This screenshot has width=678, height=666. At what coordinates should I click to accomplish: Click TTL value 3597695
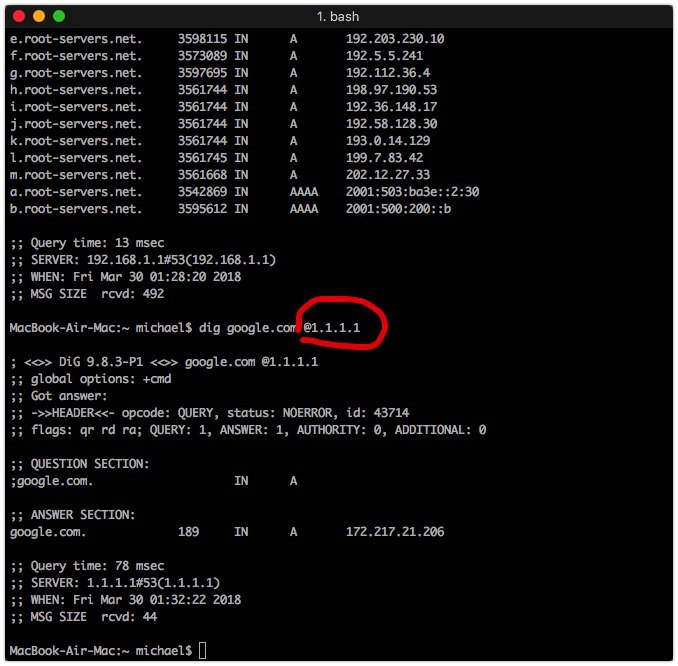(202, 73)
